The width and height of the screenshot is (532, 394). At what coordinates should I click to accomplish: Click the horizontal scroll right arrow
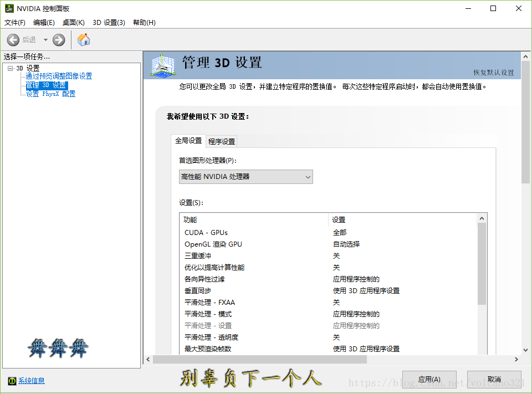(516, 360)
